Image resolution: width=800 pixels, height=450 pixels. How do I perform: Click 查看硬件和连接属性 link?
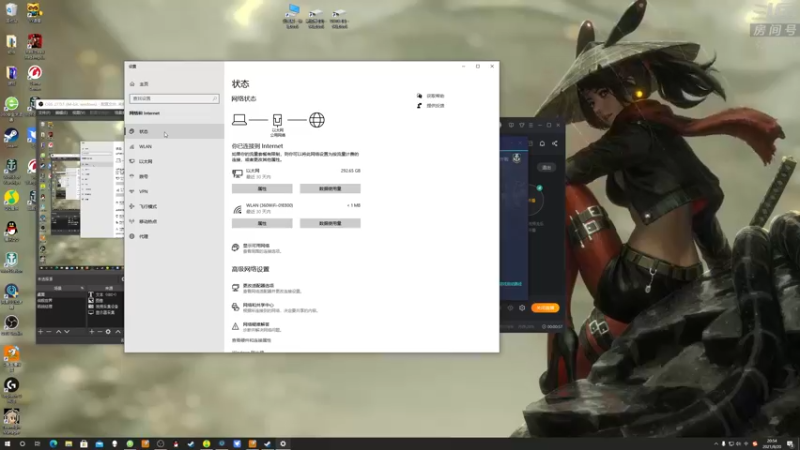click(252, 340)
